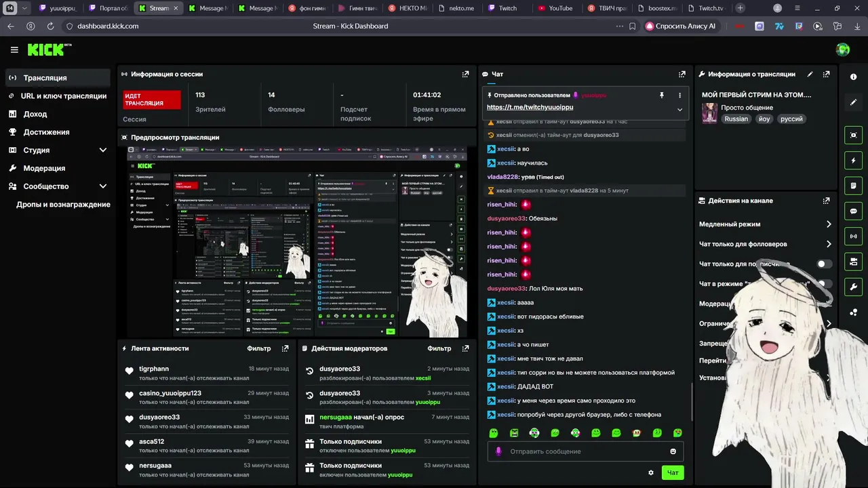Edit stream information with the pencil icon
This screenshot has width=868, height=488.
(x=810, y=74)
